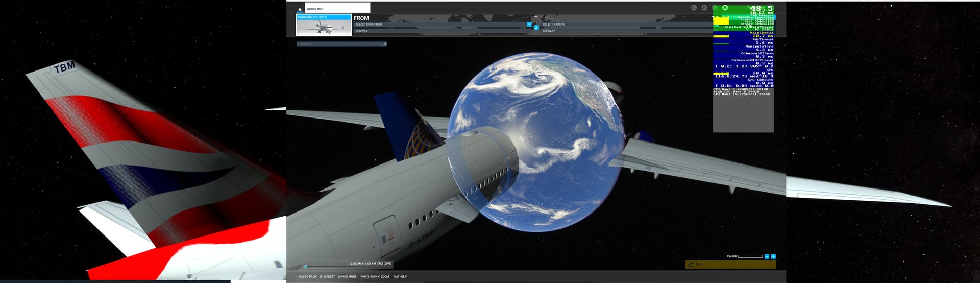Viewport: 980px width, 283px height.
Task: Select the Bombardier aircraft thumbnail
Action: (x=324, y=25)
